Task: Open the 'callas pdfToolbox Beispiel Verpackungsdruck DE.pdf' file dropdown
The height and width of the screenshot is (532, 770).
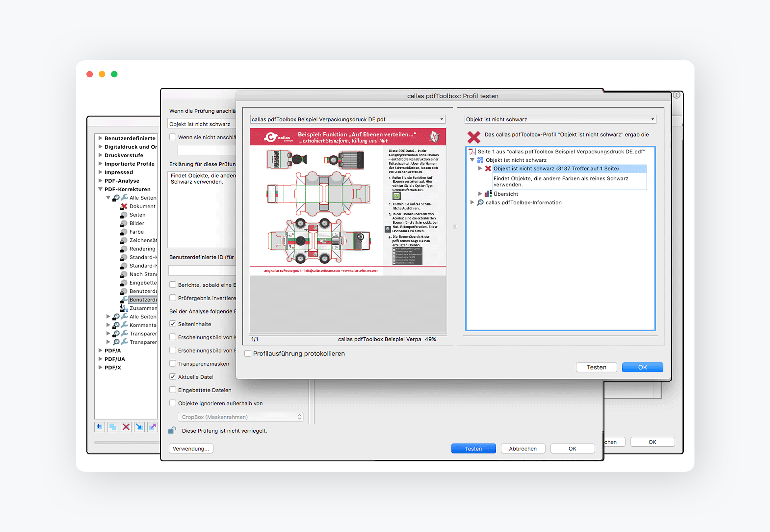Action: 347,119
